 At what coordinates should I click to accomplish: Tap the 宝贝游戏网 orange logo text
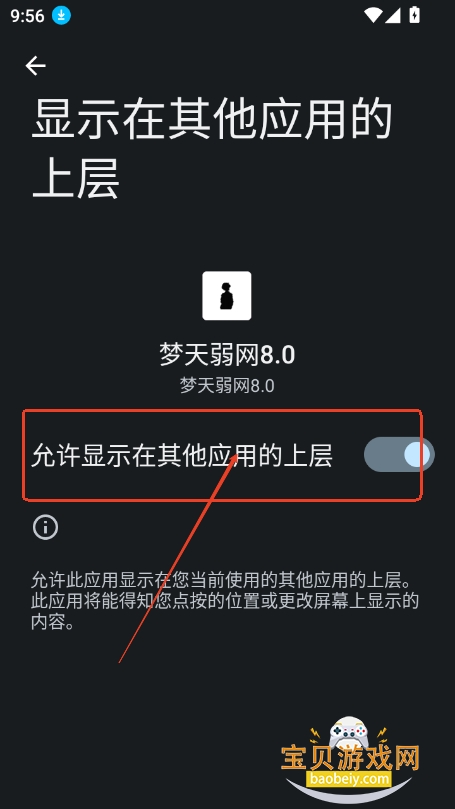coord(350,758)
